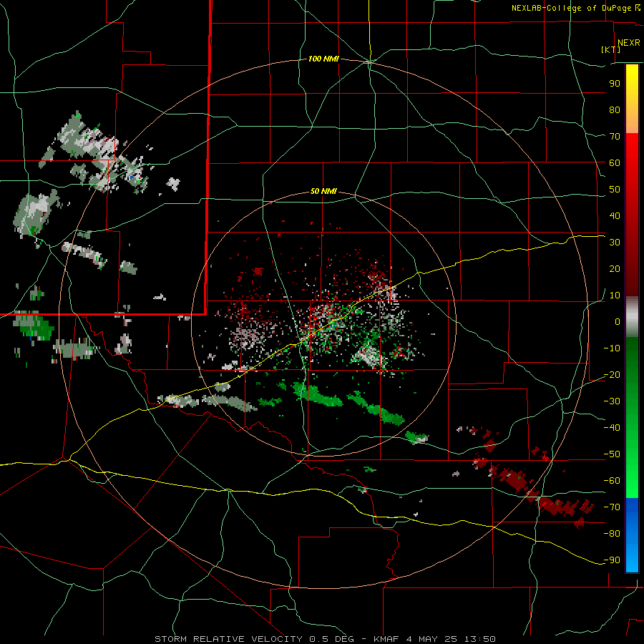Viewport: 644px width, 644px height.
Task: Select the 100 NMI range ring label
Action: coord(323,59)
